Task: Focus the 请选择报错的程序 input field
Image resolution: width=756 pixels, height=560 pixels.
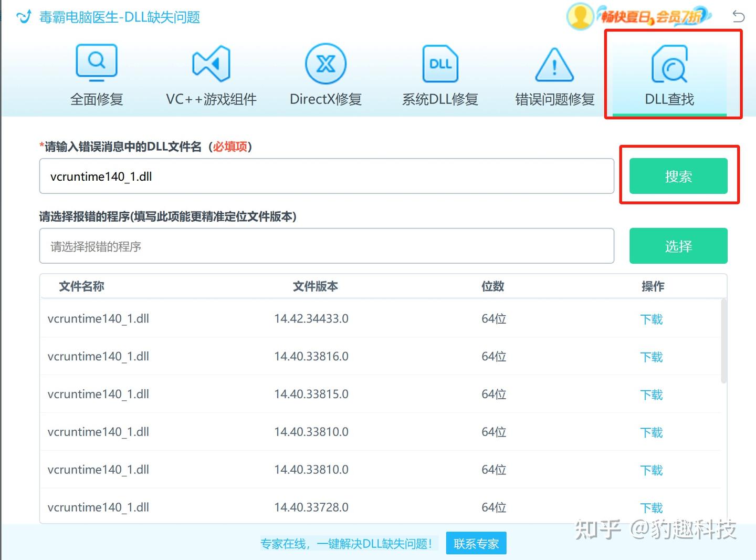Action: pos(327,246)
